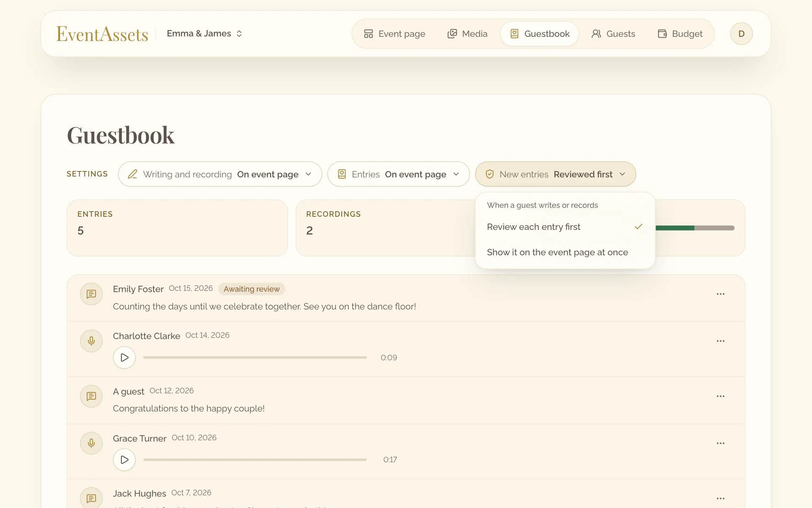
Task: Click the EventAssets logo
Action: point(102,34)
